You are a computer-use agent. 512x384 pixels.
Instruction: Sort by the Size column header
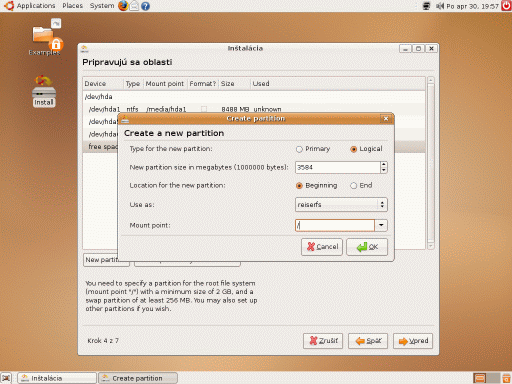(234, 84)
